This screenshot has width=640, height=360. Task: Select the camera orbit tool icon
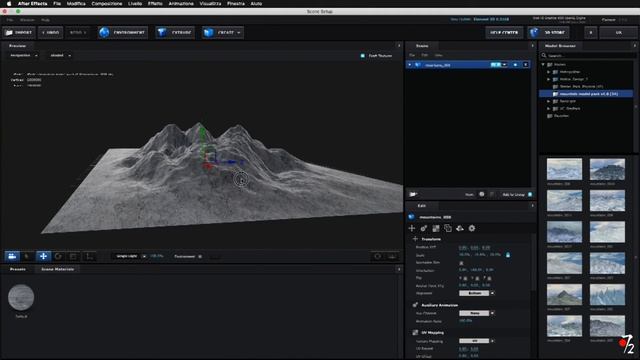12,256
